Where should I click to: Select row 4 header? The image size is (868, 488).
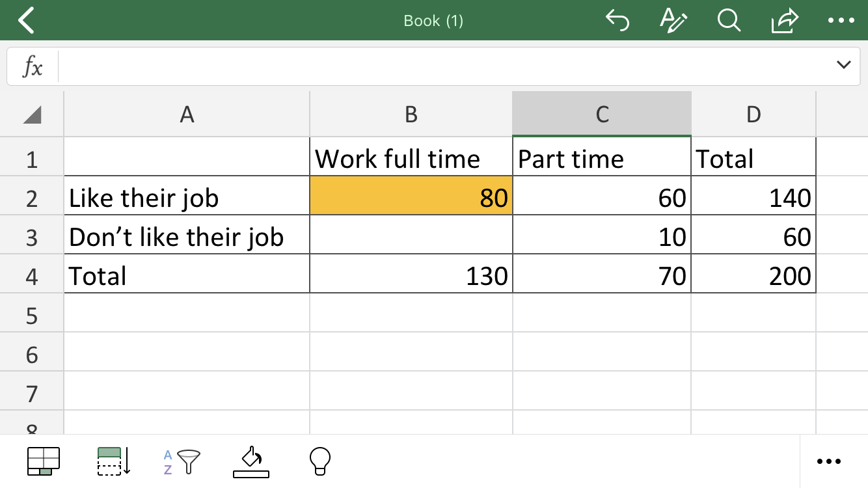(x=32, y=277)
